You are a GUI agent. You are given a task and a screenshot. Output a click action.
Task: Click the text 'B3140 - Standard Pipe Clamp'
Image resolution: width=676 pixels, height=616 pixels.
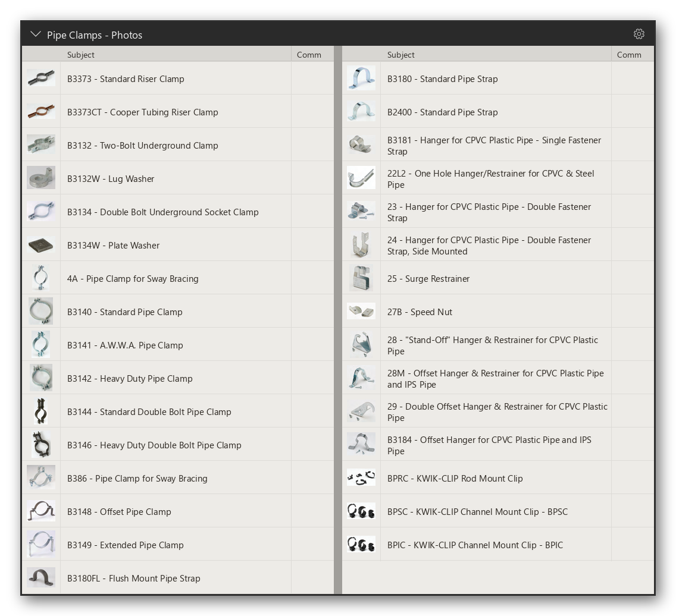[x=124, y=312]
